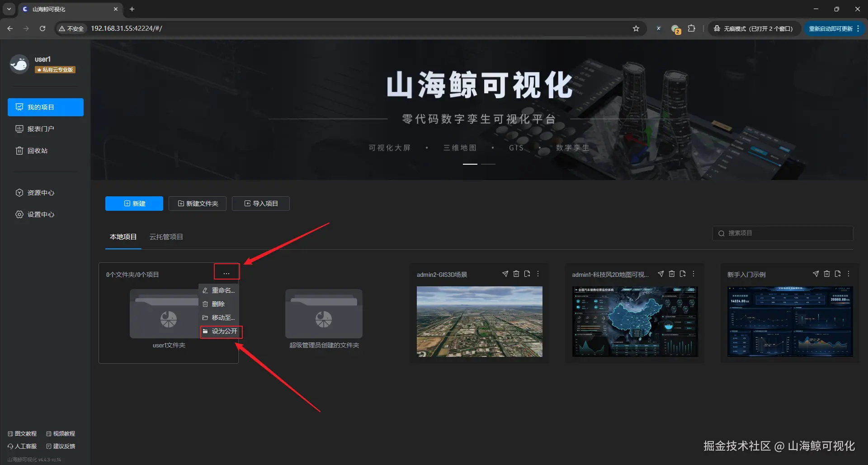Screen dimensions: 868x465
Task: Click the publish icon on admin2-GIS3D场景 card
Action: click(505, 274)
